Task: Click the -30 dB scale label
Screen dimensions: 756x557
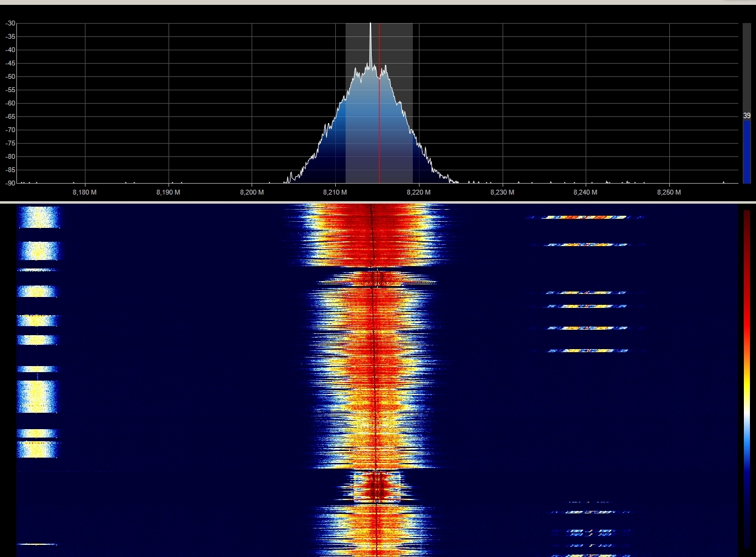Action: coord(10,24)
